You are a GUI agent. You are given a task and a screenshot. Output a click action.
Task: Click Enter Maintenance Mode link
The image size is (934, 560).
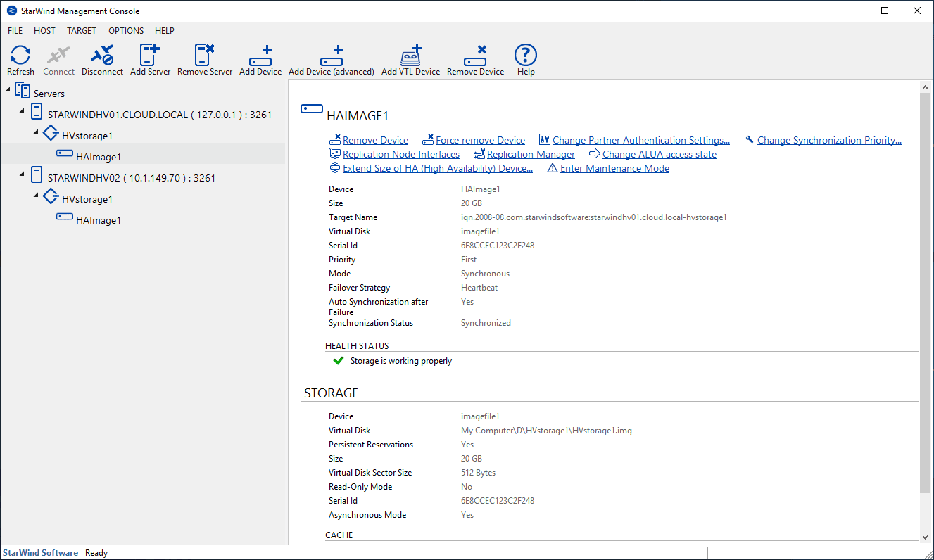[614, 168]
